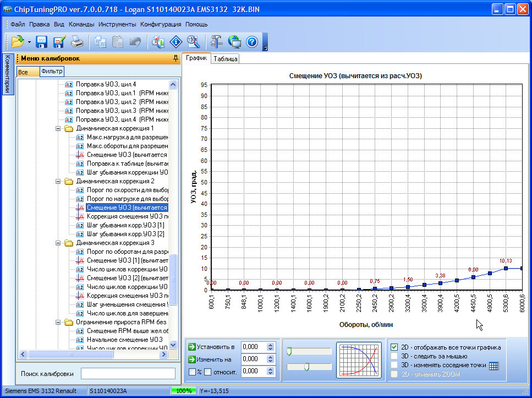Image resolution: width=532 pixels, height=398 pixels.
Task: Check the 'относит.' checkbox
Action: pos(208,372)
